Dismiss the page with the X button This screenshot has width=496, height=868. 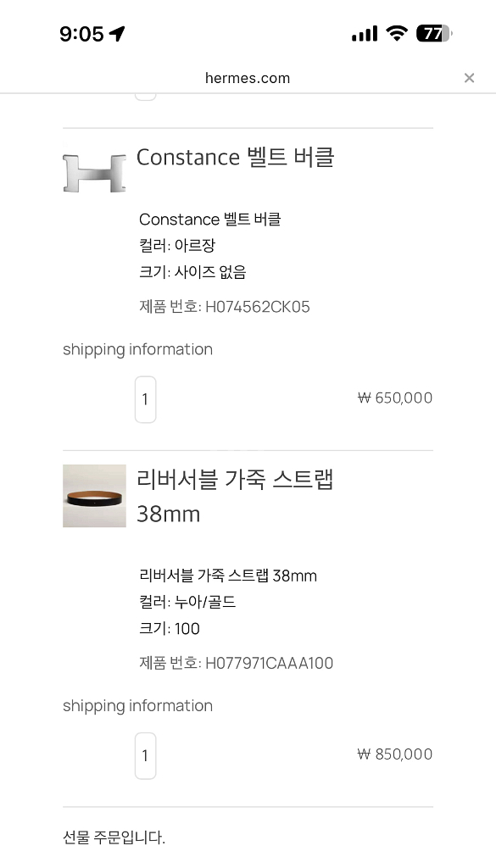(469, 77)
